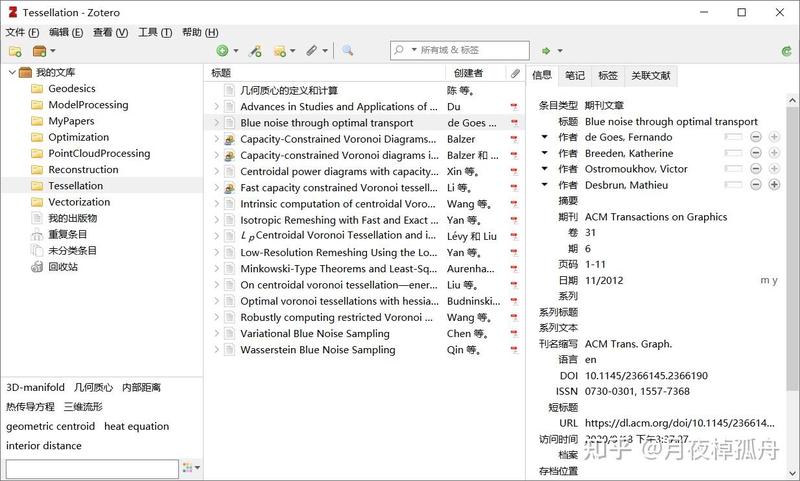Image resolution: width=800 pixels, height=481 pixels.
Task: Click the New Note icon
Action: pyautogui.click(x=280, y=50)
